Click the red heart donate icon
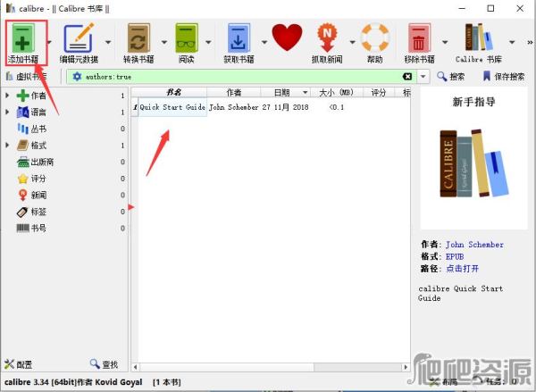 pyautogui.click(x=287, y=38)
